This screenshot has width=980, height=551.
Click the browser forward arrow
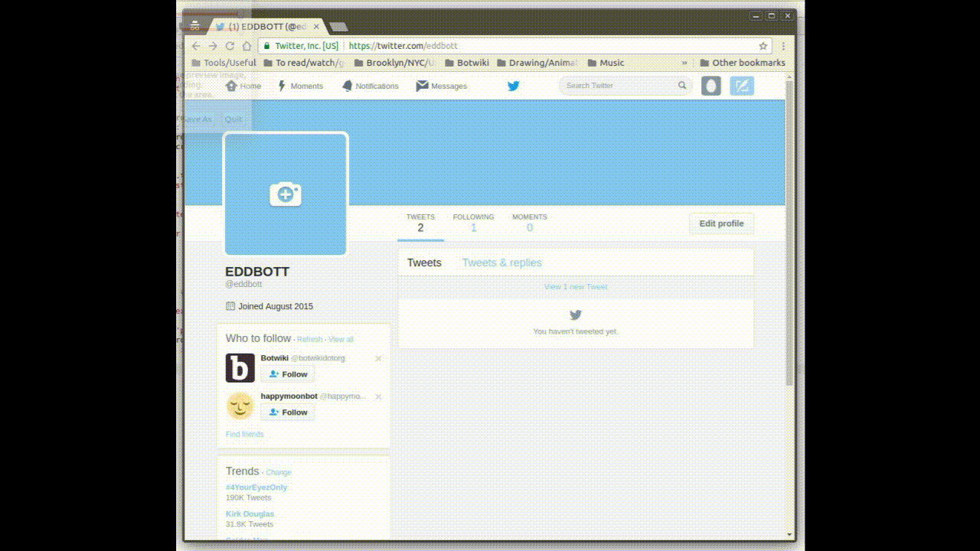point(213,46)
